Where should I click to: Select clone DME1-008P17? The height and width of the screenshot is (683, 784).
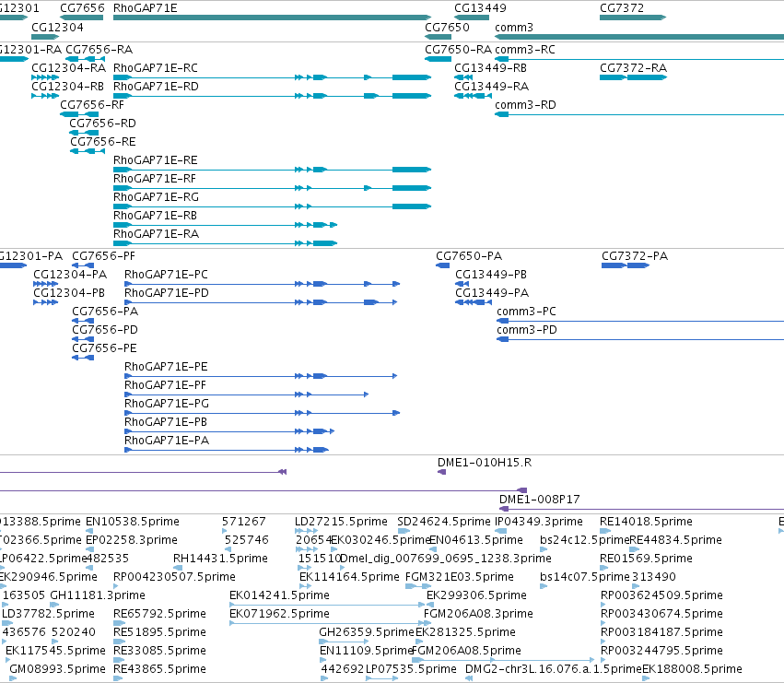(641, 509)
